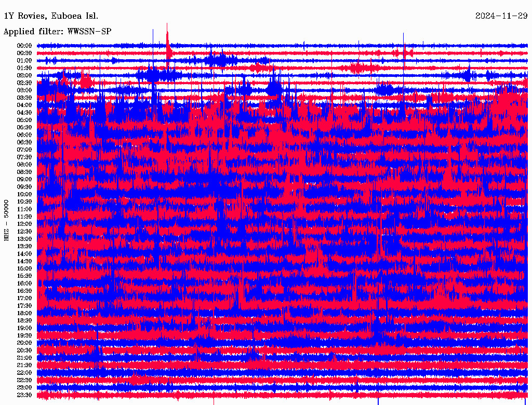Select the 09:30 time label

click(x=24, y=187)
